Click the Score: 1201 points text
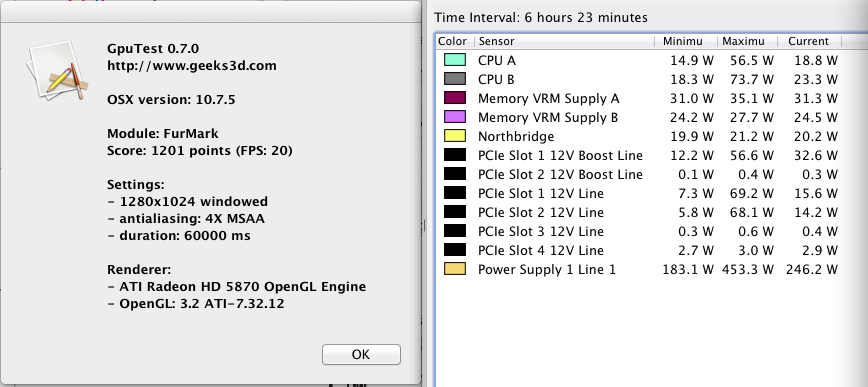868x387 pixels. 200,151
